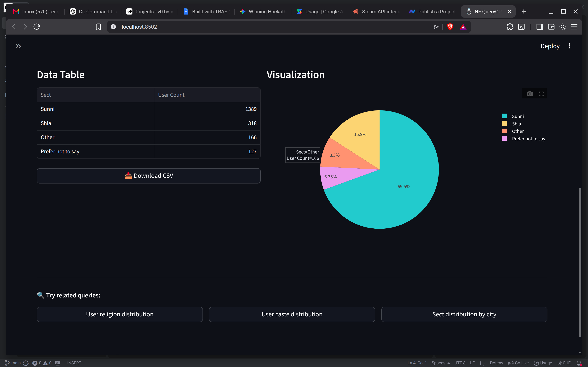Reload the localhost page

tap(37, 27)
